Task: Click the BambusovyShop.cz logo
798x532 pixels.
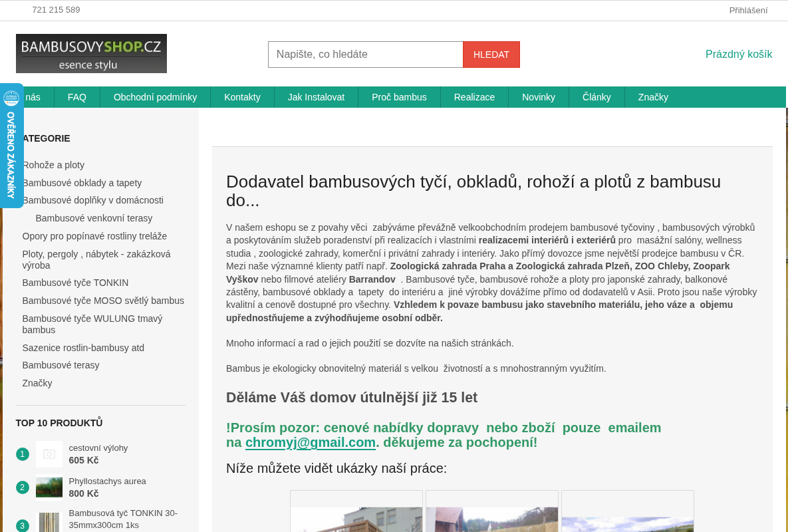Action: (91, 53)
